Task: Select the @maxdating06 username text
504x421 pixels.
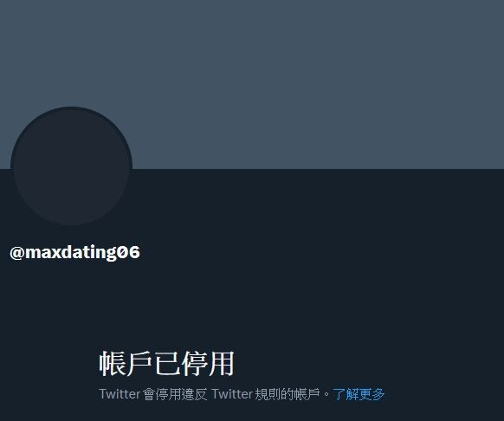Action: [x=74, y=252]
